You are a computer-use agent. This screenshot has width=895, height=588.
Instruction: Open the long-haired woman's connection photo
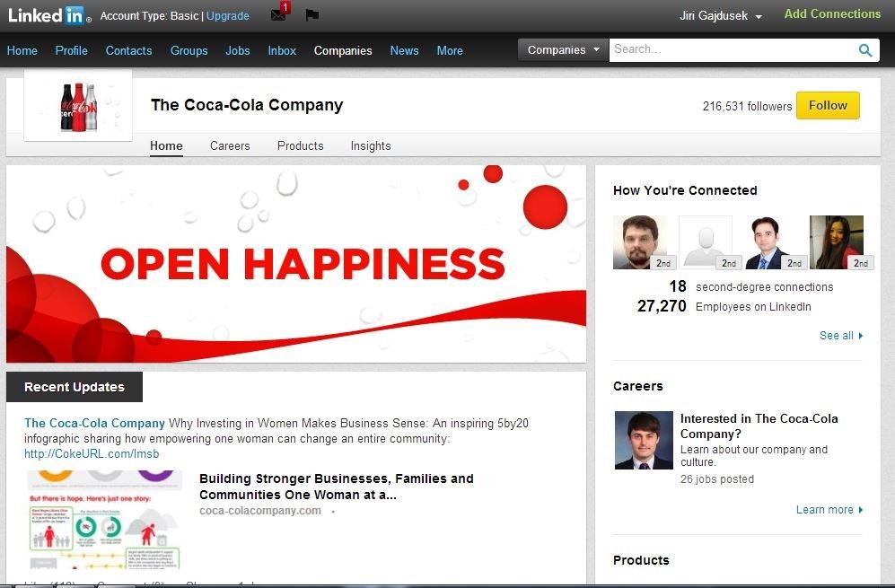837,242
